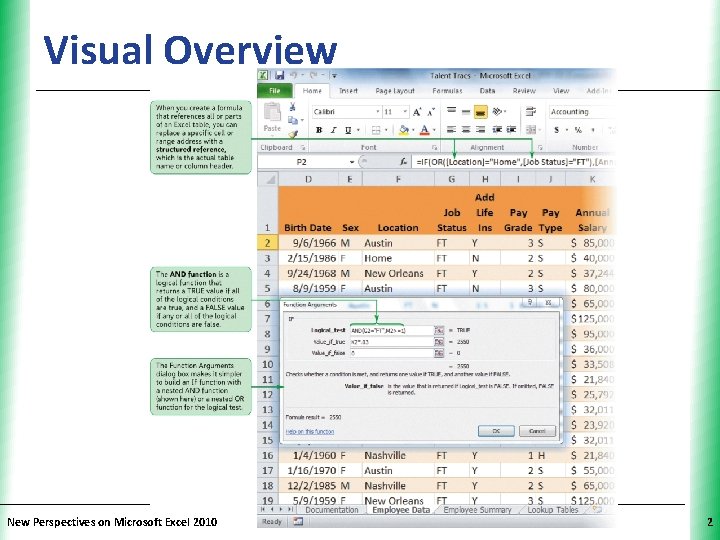Select the Format Painter brush icon
The width and height of the screenshot is (720, 540).
292,134
